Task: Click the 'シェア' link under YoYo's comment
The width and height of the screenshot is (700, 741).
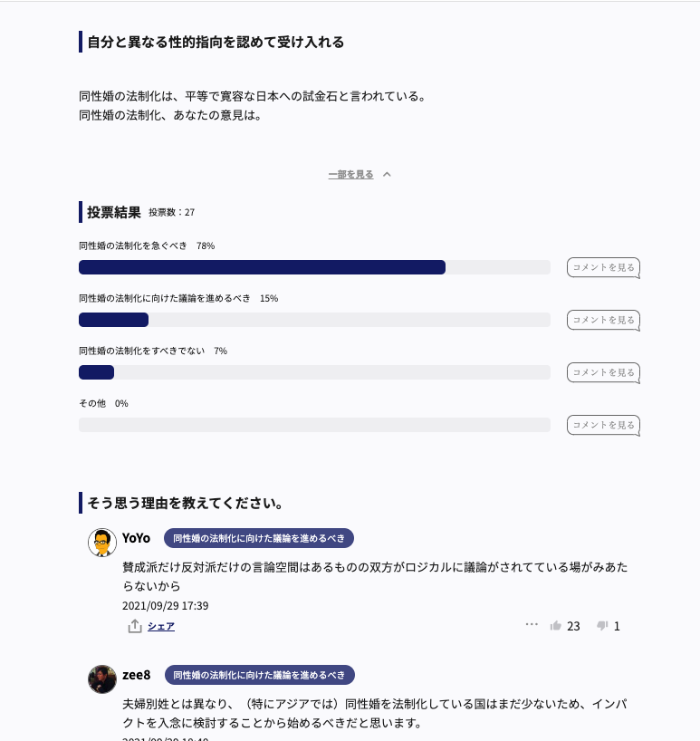Action: 161,626
